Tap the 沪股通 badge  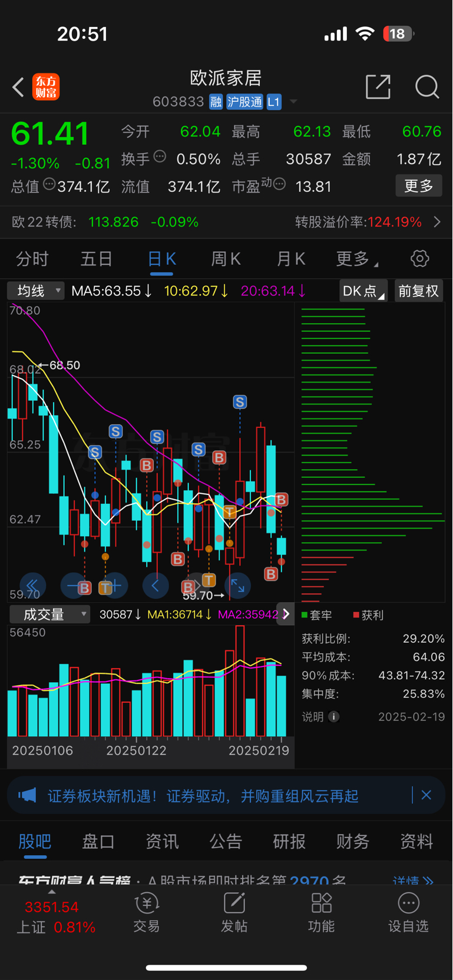[244, 102]
